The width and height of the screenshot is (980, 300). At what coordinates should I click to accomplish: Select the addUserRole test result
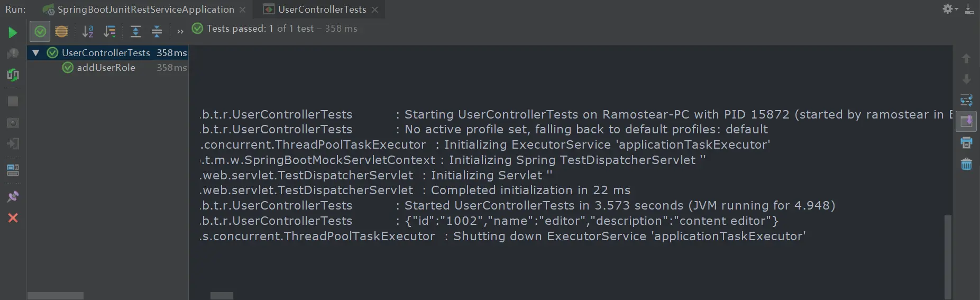coord(106,68)
